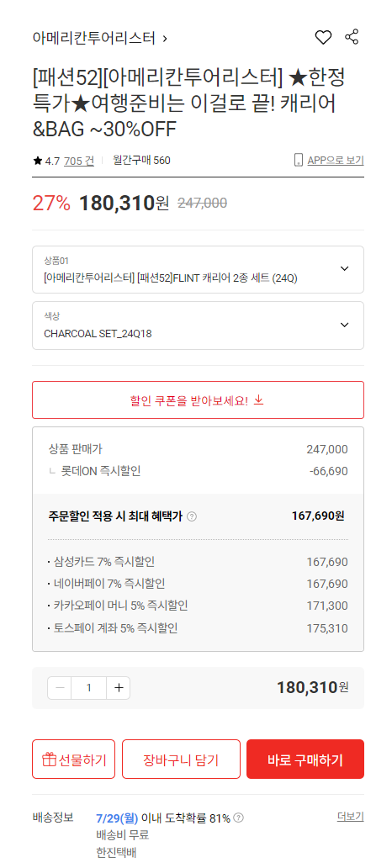Click the 바로 구매하기 button
The width and height of the screenshot is (392, 868).
coord(305,759)
